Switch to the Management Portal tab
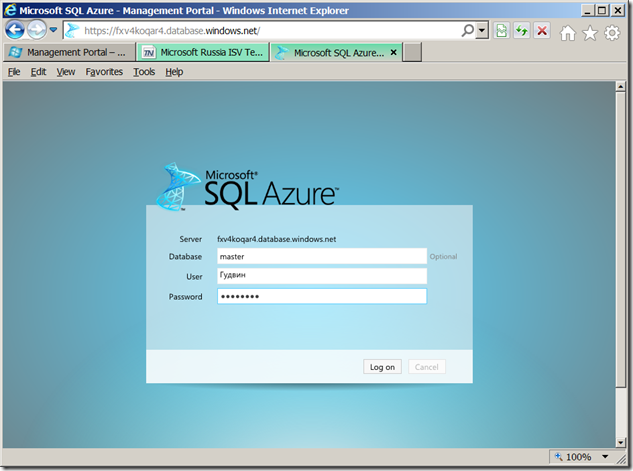633x471 pixels. 69,52
